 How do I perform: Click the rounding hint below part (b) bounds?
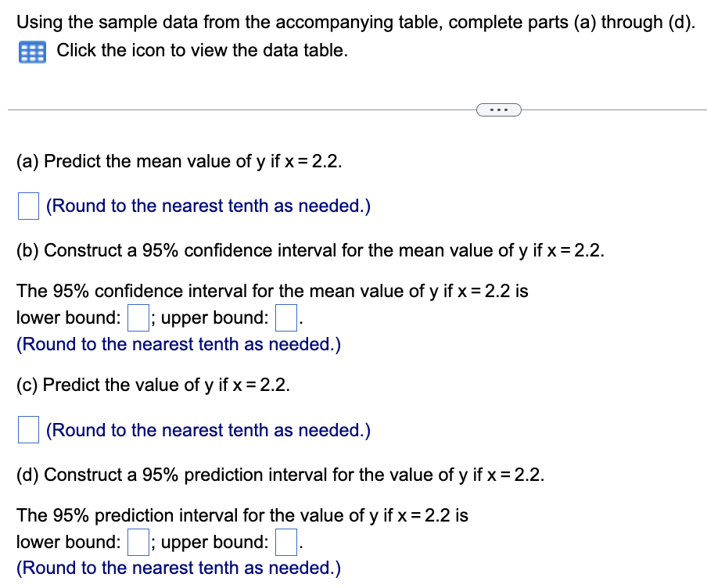(178, 344)
